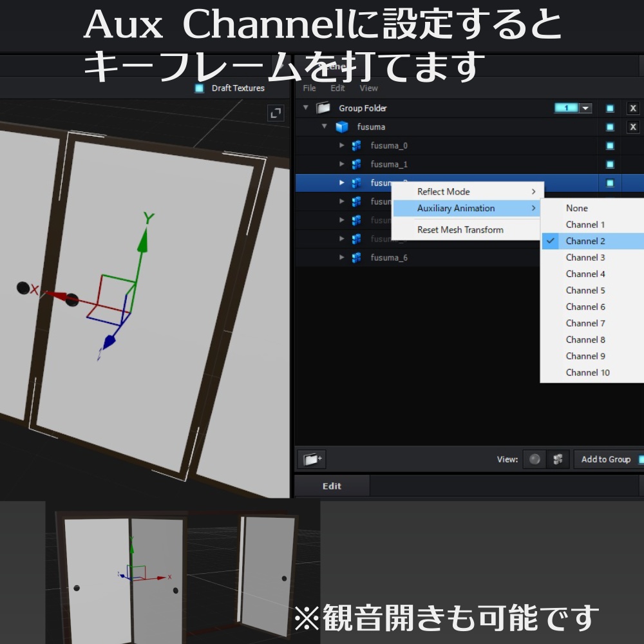The width and height of the screenshot is (644, 644).
Task: Expand the mesh row above fusuma_6
Action: tap(342, 238)
